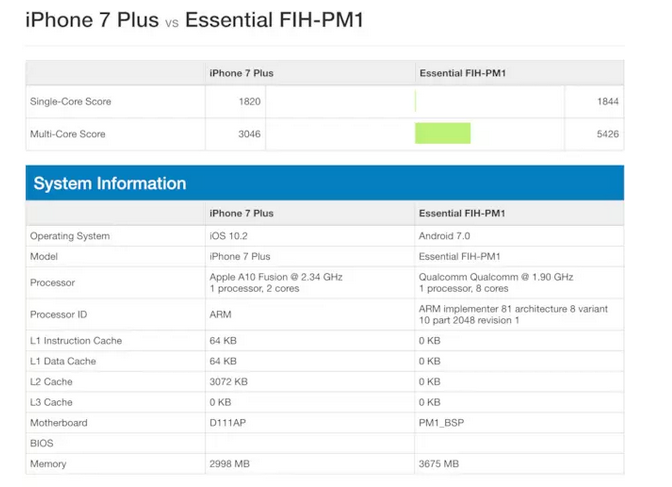Select the iOS 10.2 cell

pos(228,236)
